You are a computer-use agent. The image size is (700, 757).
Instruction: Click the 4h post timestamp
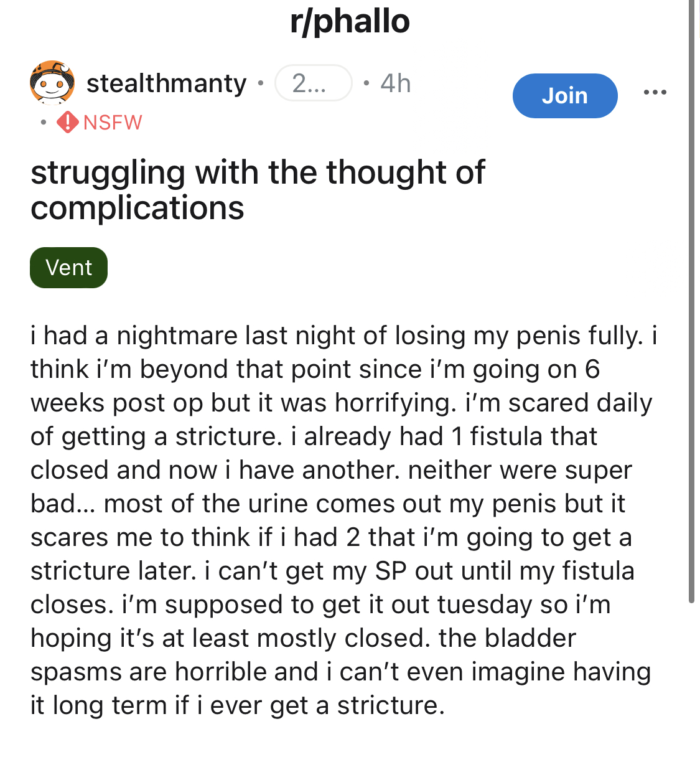coord(396,83)
